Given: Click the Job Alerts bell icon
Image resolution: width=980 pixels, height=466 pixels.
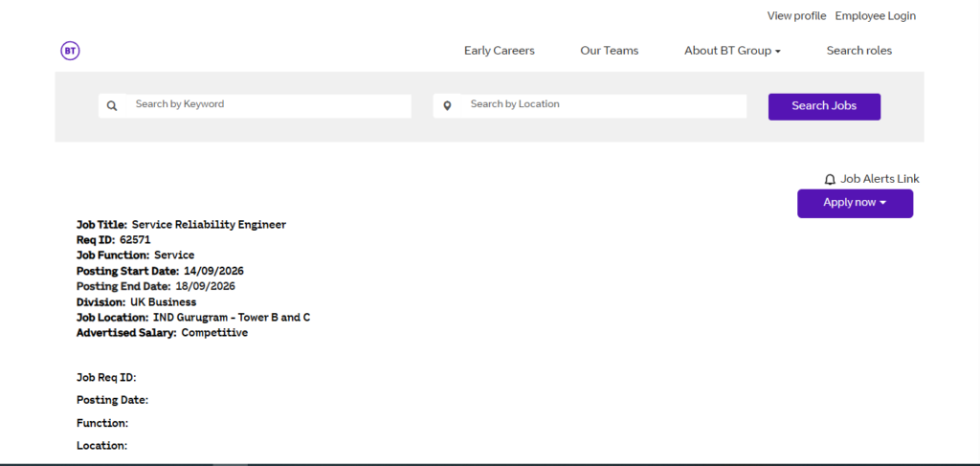Looking at the screenshot, I should click(830, 180).
